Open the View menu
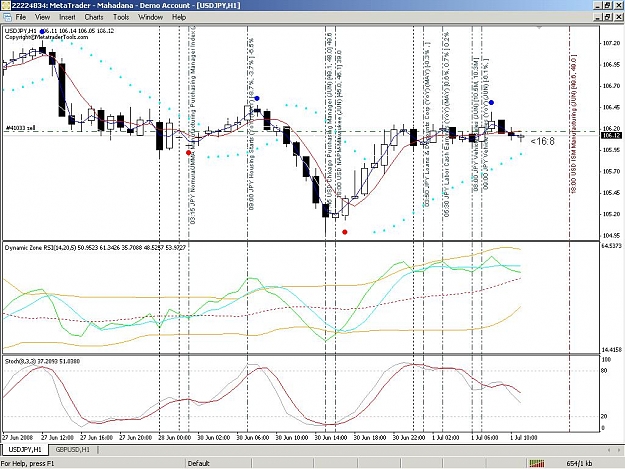The height and width of the screenshot is (469, 625). pyautogui.click(x=42, y=17)
